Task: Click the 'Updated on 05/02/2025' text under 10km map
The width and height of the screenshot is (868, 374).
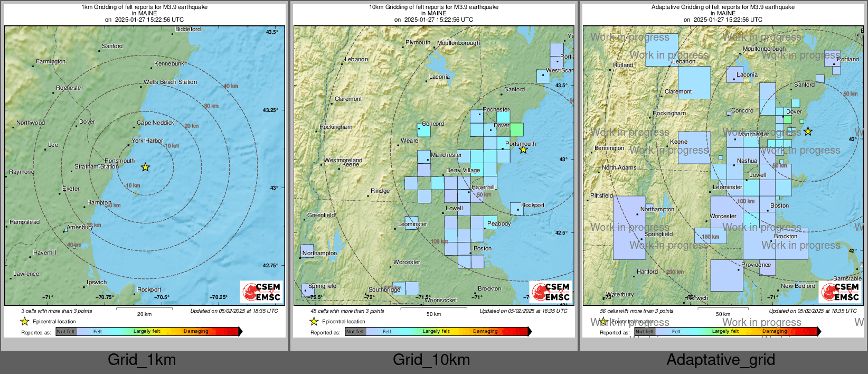Action: 523,311
